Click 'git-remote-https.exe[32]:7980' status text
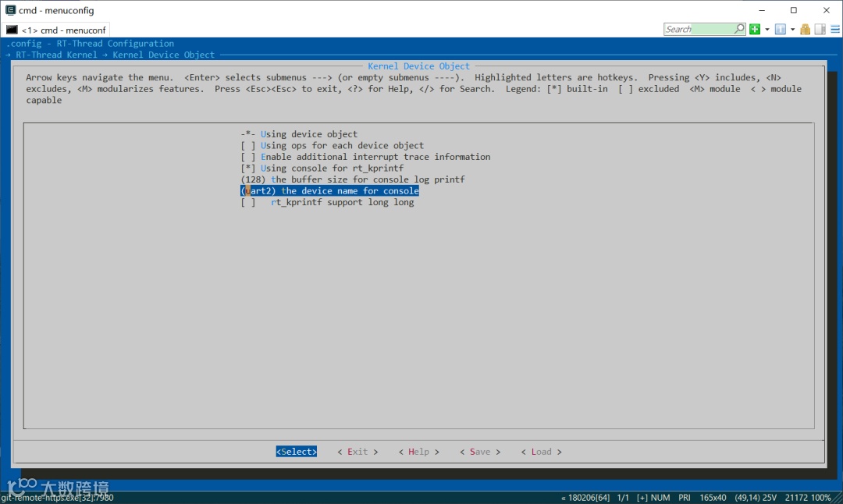 click(x=57, y=498)
